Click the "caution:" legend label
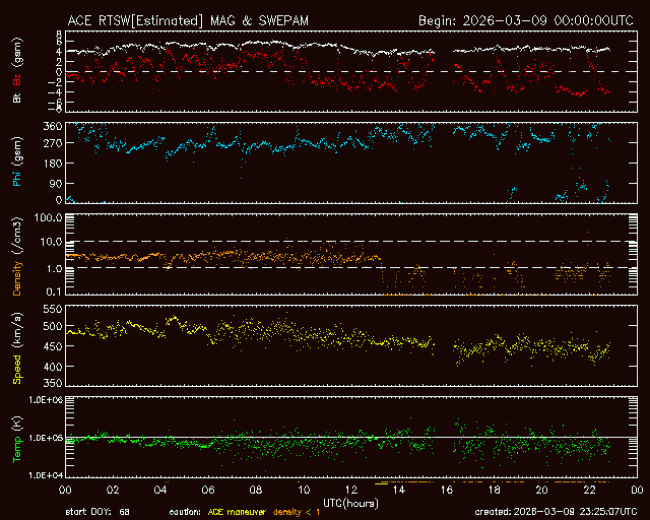 tap(185, 512)
